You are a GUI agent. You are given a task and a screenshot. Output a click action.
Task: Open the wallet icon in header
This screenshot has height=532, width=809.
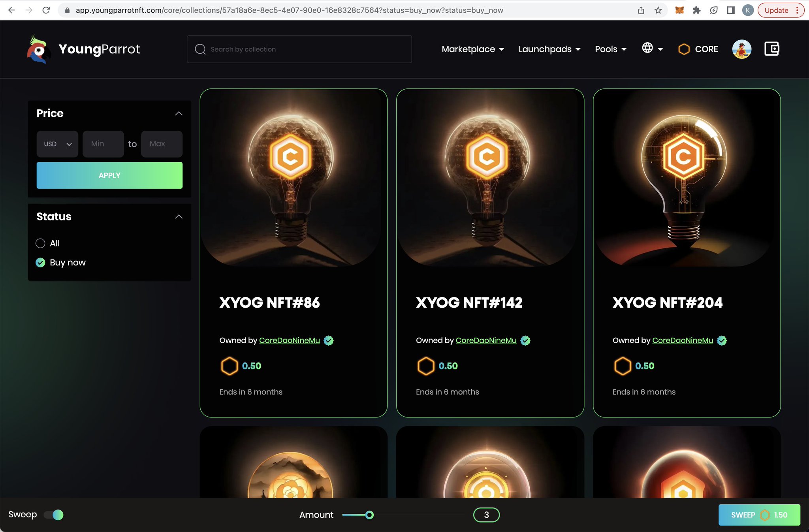point(771,49)
